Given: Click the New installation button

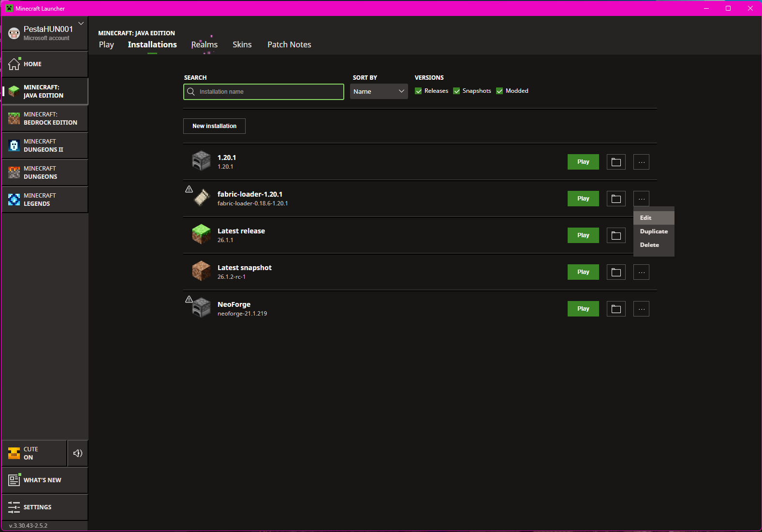Looking at the screenshot, I should (214, 126).
